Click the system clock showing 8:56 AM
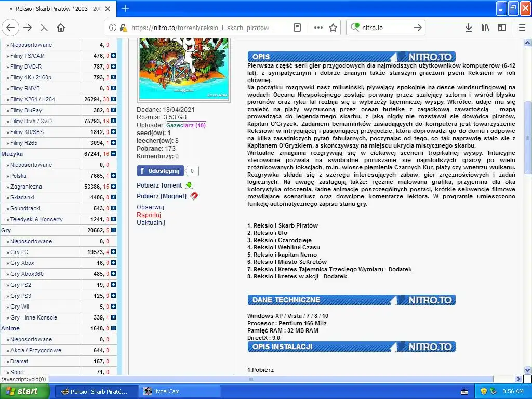Image resolution: width=532 pixels, height=399 pixels. point(513,391)
